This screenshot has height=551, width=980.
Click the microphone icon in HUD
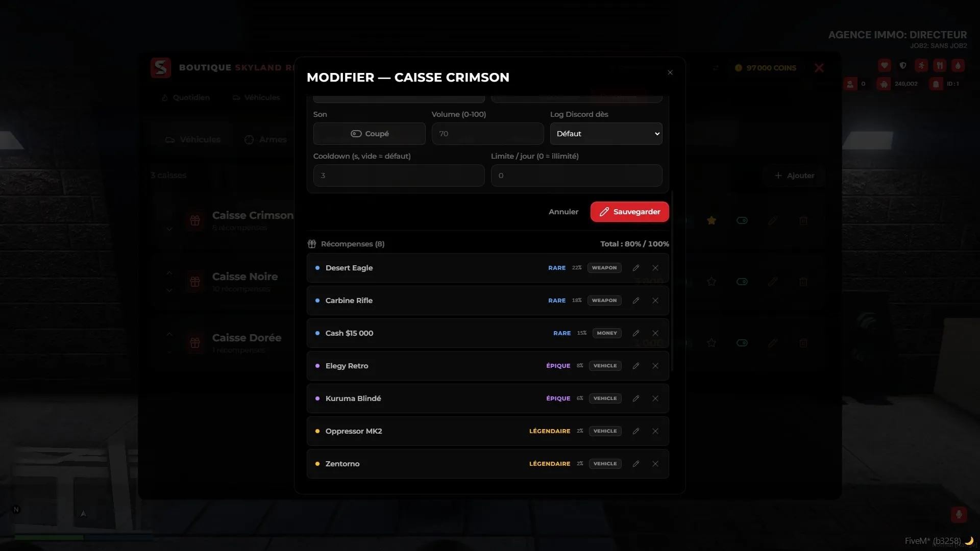959,514
